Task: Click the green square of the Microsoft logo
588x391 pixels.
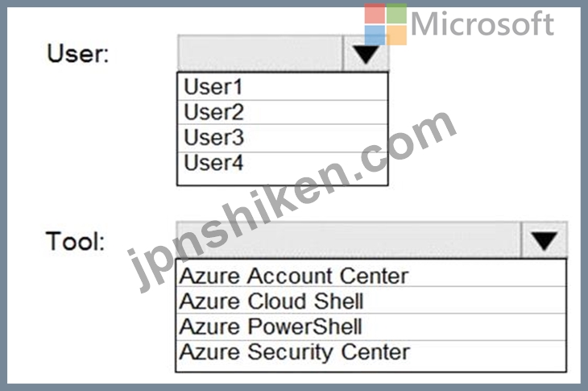Action: (396, 14)
